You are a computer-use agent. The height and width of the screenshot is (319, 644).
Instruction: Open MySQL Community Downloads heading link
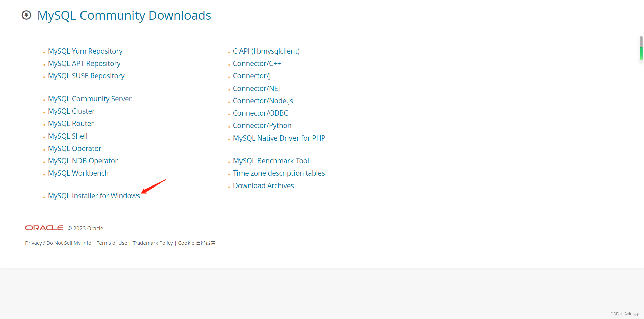[x=124, y=15]
